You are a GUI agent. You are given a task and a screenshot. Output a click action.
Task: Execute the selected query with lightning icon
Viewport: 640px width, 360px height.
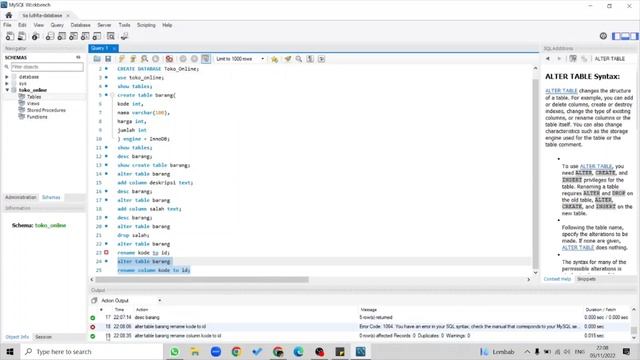tap(122, 59)
